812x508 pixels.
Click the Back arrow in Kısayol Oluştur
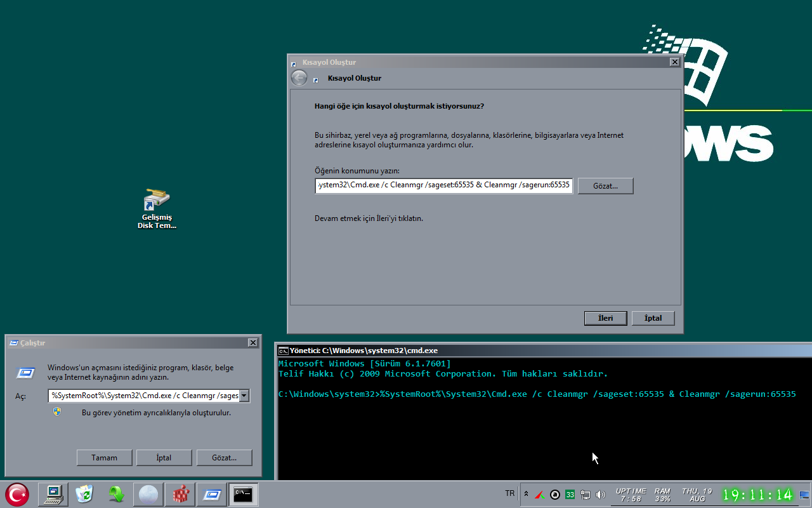click(299, 78)
